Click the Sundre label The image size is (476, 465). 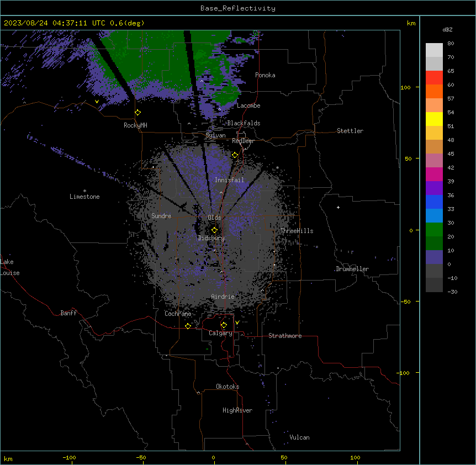[x=161, y=216]
